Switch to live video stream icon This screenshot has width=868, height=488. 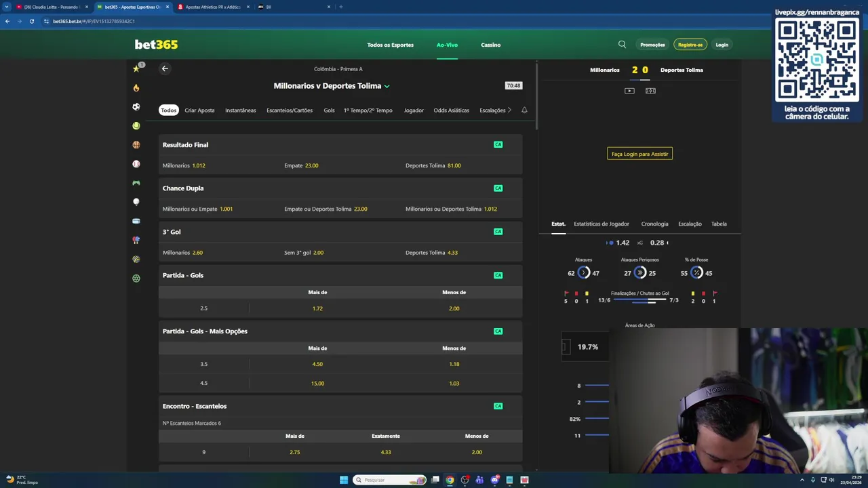[629, 91]
